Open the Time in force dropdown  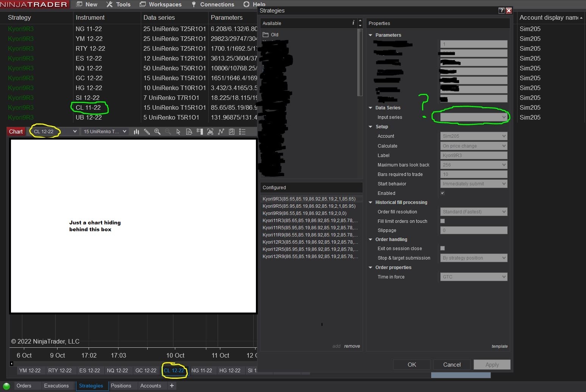(474, 277)
